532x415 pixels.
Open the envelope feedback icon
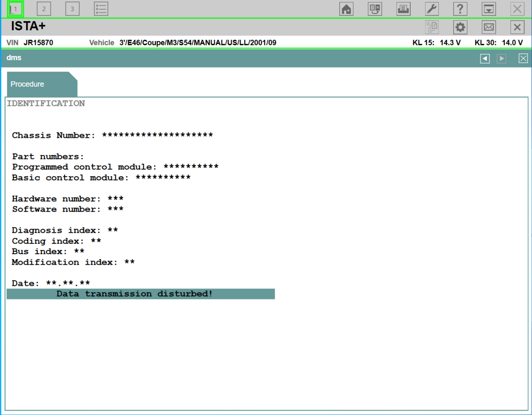489,27
